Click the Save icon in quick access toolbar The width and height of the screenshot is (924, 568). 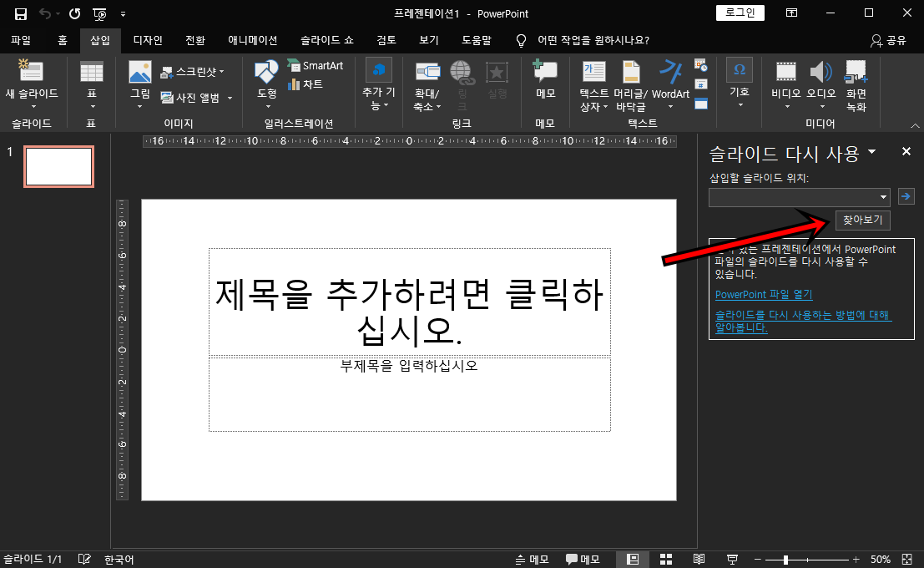[x=21, y=13]
